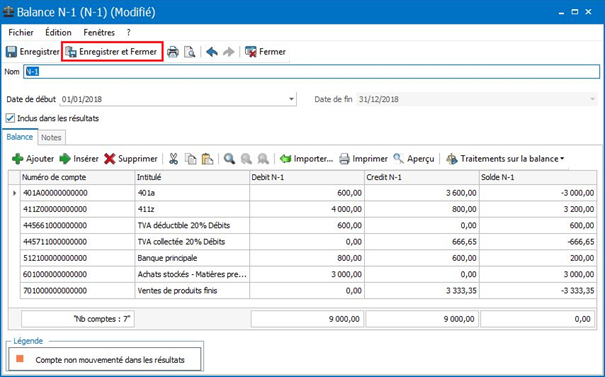605x377 pixels.
Task: Click the grey redo arrow icon
Action: coord(229,52)
